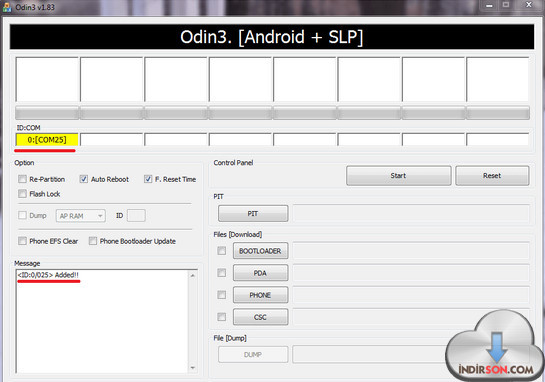Choose a PHONE modem file

(x=260, y=295)
